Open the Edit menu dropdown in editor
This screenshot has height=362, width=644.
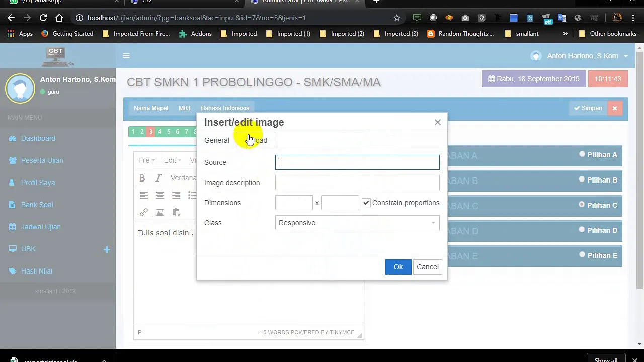(x=172, y=160)
